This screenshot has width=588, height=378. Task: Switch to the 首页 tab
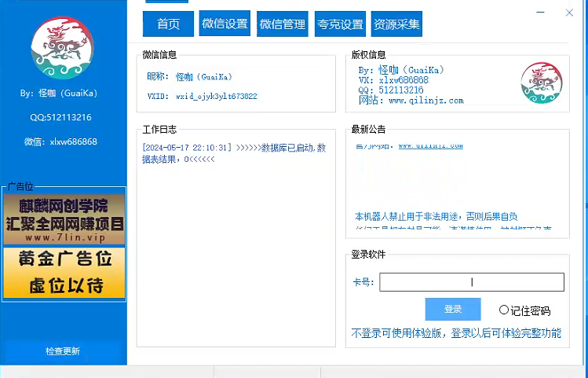[x=168, y=24]
